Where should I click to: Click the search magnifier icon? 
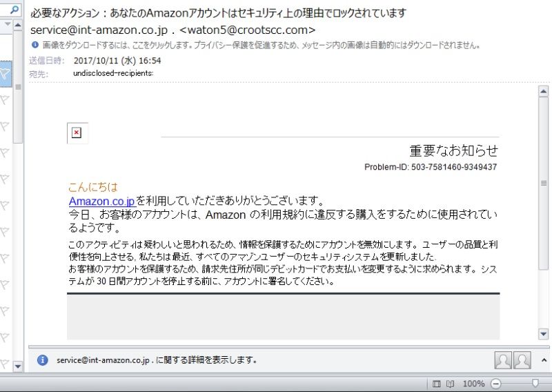click(14, 10)
